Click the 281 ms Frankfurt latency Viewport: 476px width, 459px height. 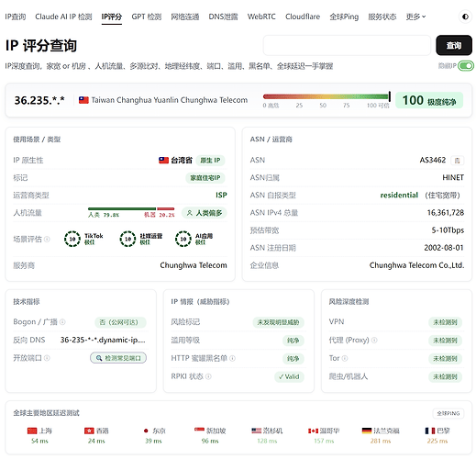click(381, 441)
